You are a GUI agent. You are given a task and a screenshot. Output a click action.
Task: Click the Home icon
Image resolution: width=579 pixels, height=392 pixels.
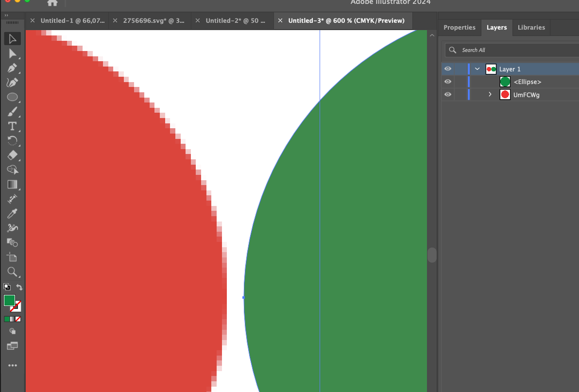52,3
